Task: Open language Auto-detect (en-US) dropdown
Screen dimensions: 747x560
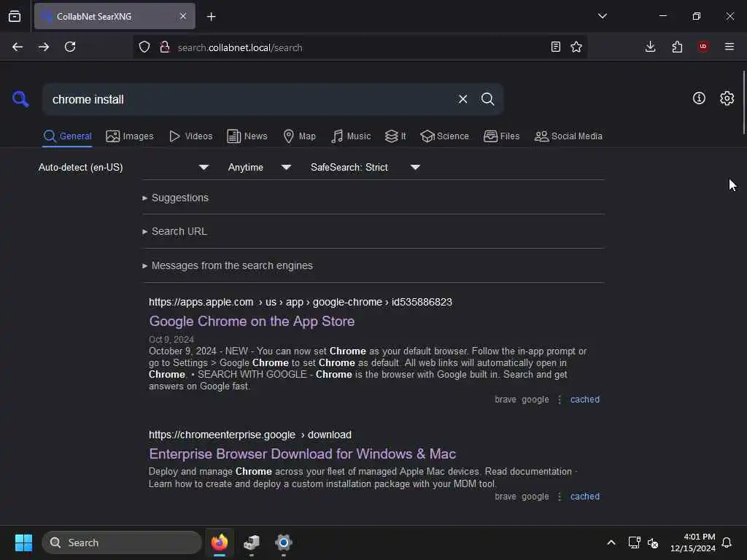Action: point(123,167)
